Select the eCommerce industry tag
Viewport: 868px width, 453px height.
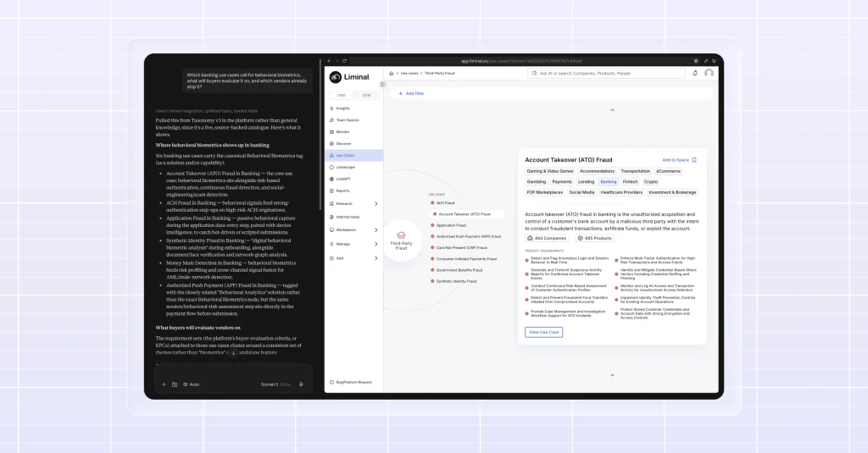(x=668, y=171)
